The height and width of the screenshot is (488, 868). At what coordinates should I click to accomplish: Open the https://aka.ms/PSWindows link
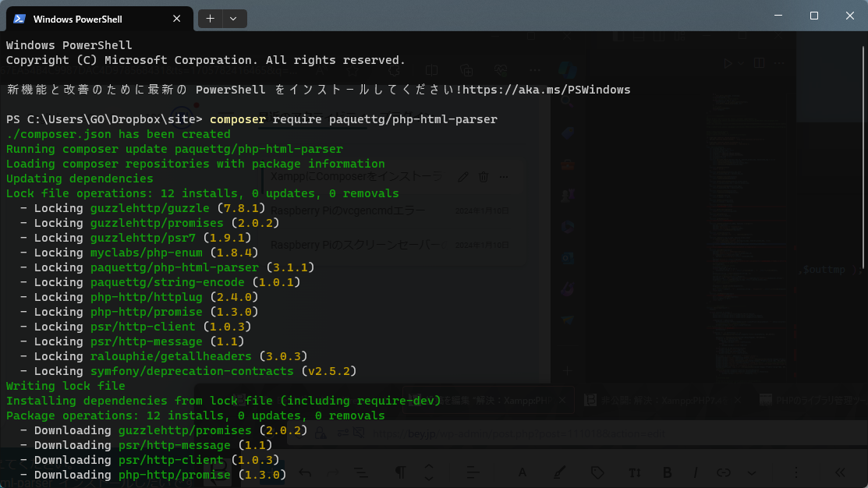547,90
